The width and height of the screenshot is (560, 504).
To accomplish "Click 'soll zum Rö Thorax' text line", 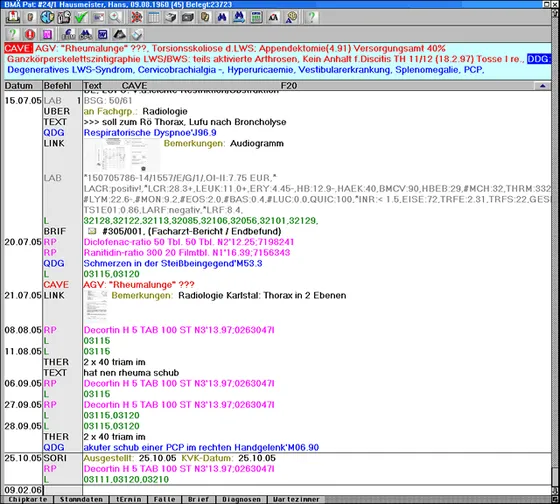I will click(x=185, y=122).
